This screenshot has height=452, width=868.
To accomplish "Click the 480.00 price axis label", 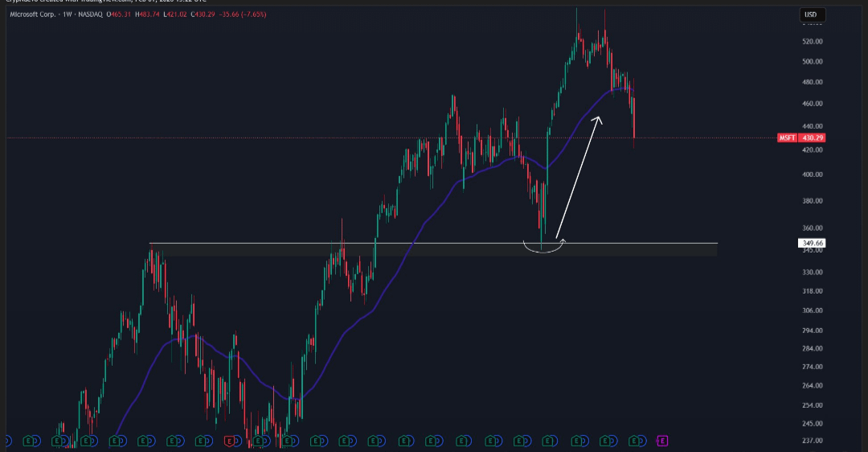I will point(812,82).
